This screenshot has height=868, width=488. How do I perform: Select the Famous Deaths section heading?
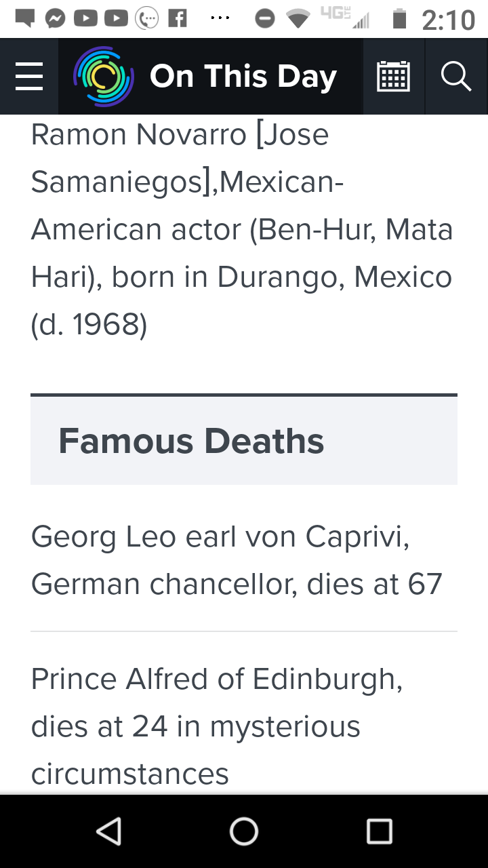(191, 441)
